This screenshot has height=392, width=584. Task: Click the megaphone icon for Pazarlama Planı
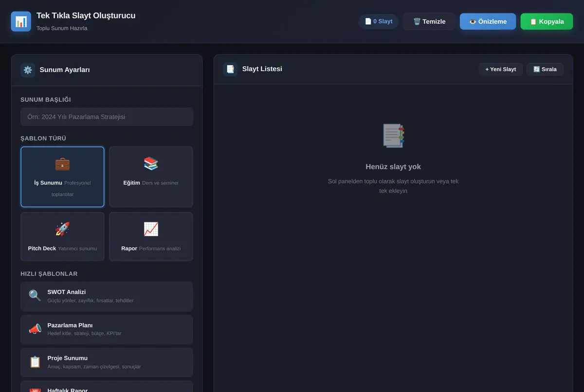[35, 329]
